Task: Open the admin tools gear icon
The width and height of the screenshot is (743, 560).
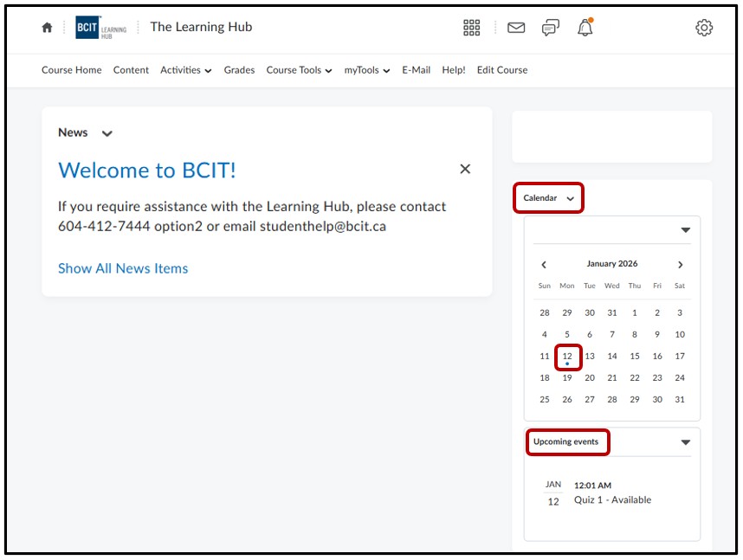Action: pyautogui.click(x=704, y=28)
